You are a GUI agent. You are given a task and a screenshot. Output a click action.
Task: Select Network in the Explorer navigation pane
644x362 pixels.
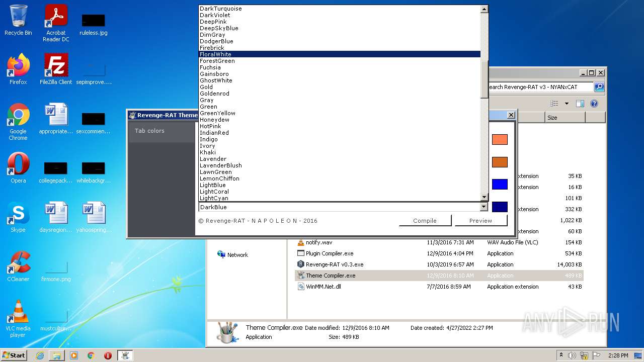point(233,255)
